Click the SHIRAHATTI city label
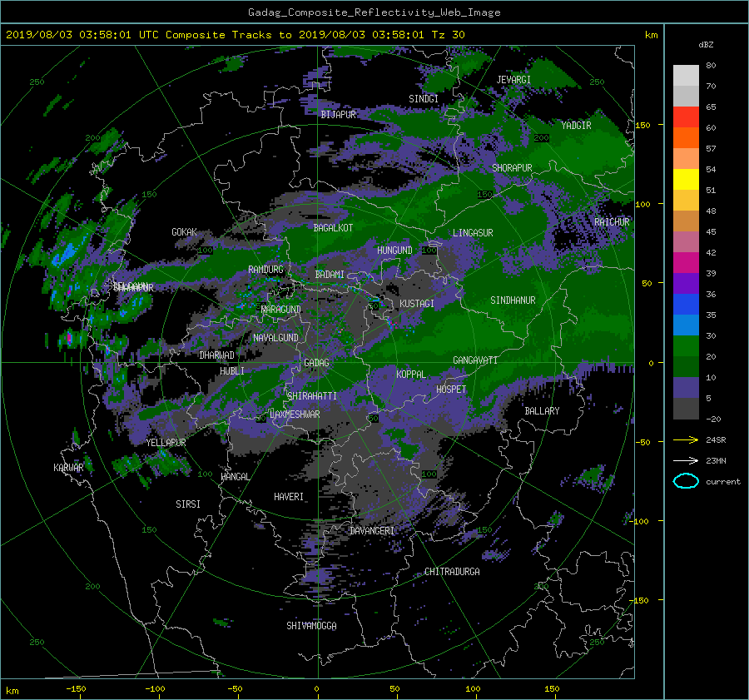The image size is (749, 700). click(312, 395)
